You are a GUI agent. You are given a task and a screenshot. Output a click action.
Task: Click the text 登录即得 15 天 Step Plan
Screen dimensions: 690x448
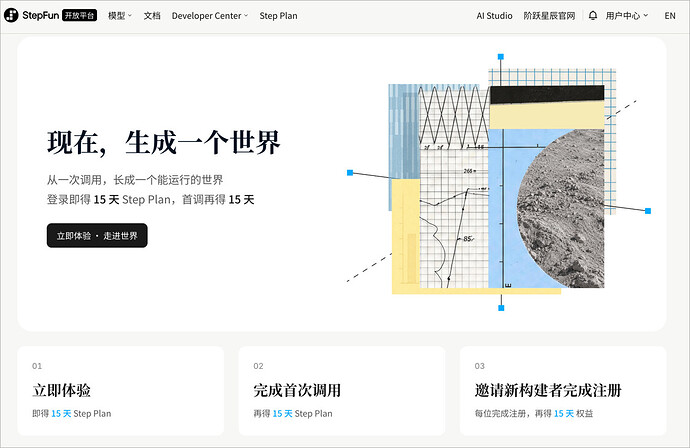(109, 199)
